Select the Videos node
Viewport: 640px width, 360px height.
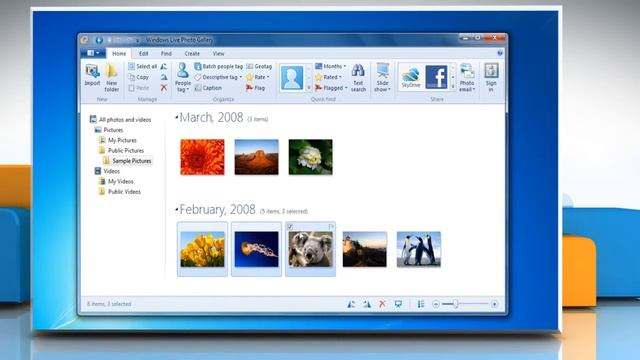[107, 171]
